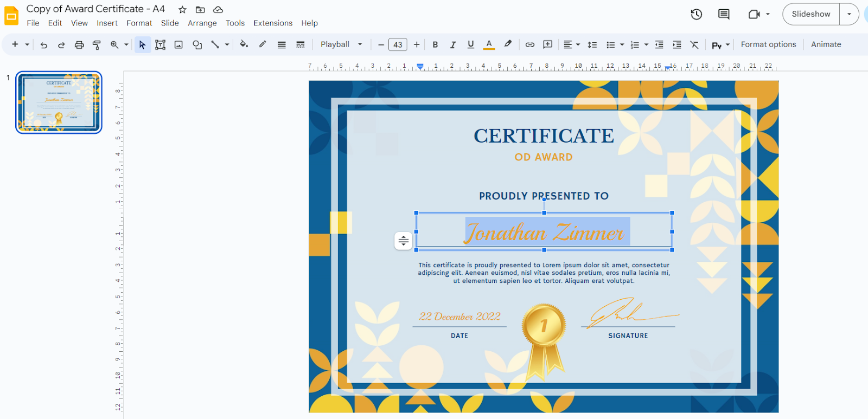868x419 pixels.
Task: Check the cloud document status icon
Action: (x=218, y=10)
